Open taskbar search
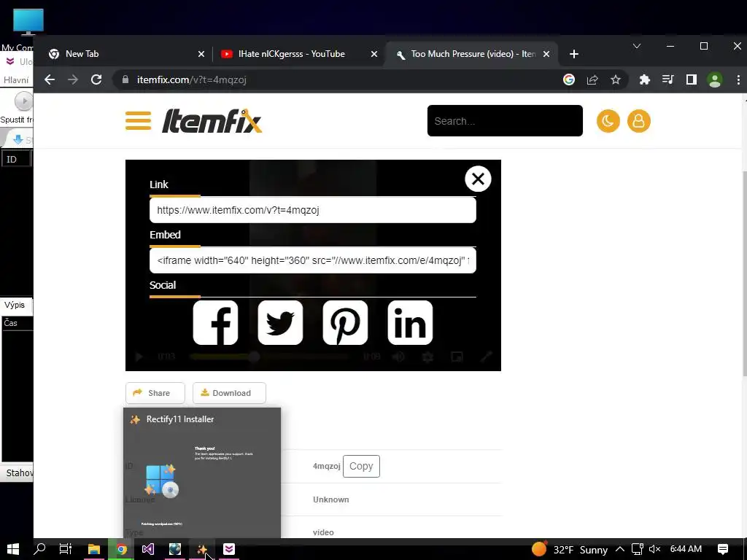The width and height of the screenshot is (747, 560). pos(39,549)
